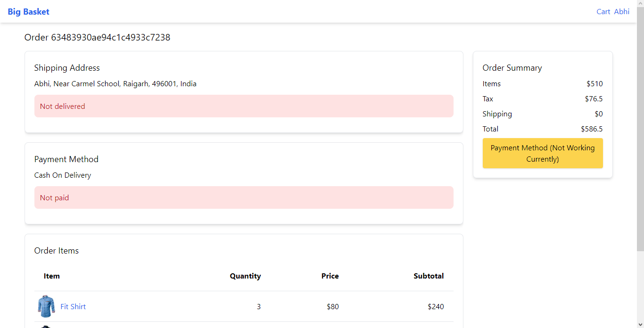Screen dimensions: 644x328
Task: Click the Subtotal column header
Action: pyautogui.click(x=429, y=276)
